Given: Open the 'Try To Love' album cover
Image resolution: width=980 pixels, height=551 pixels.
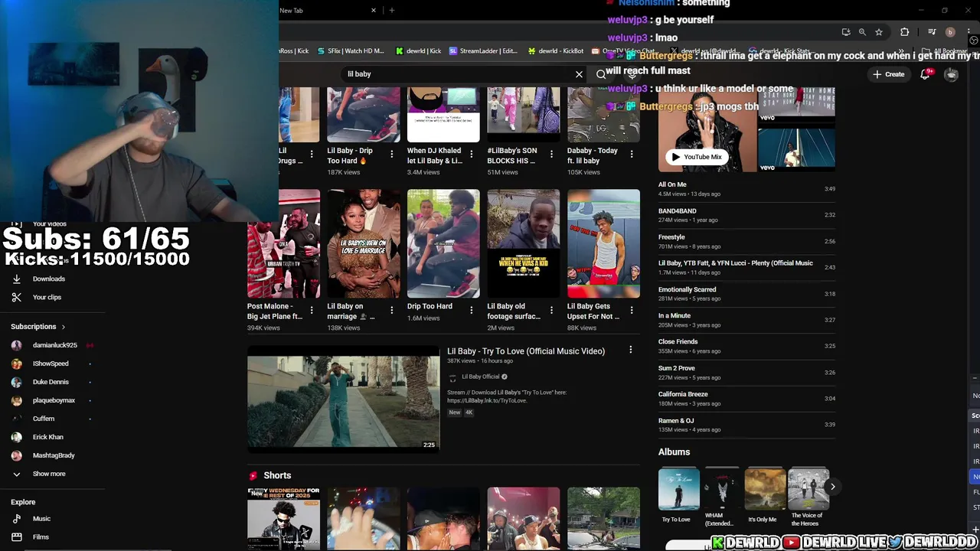Looking at the screenshot, I should [x=678, y=490].
